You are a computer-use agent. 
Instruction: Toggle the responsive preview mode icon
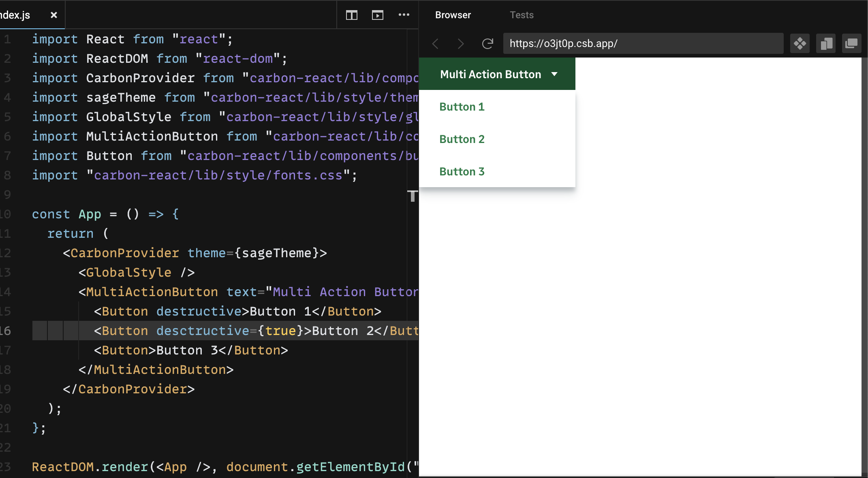pos(826,43)
